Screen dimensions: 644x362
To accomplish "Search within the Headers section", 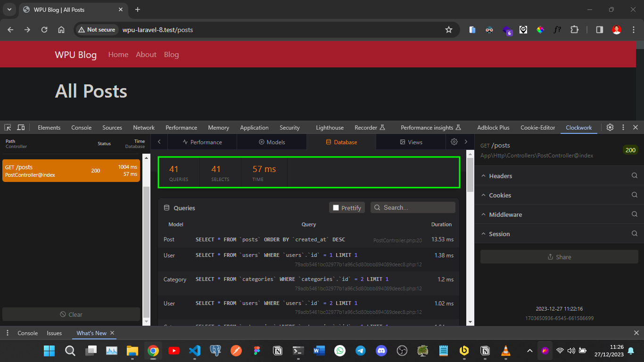I will [634, 175].
